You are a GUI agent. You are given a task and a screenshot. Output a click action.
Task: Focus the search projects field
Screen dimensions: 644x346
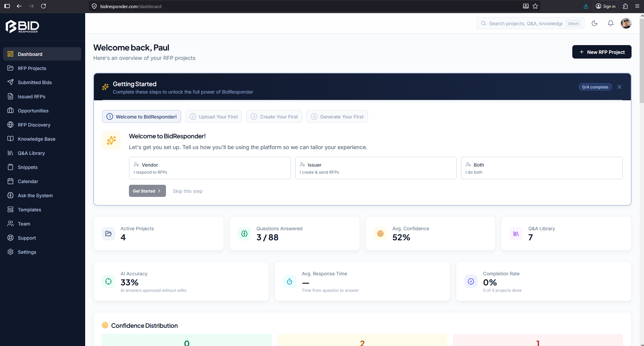[x=530, y=23]
